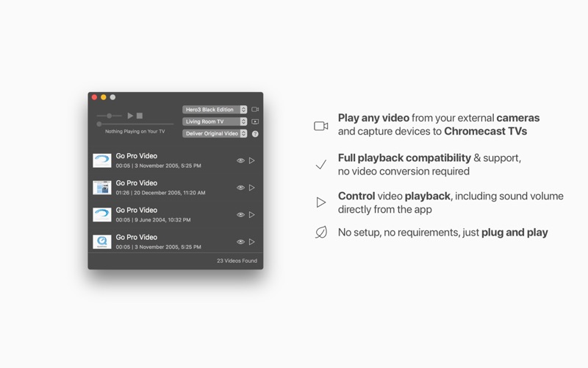This screenshot has width=588, height=368.
Task: Select the 9 June 2004 video's swirl thumbnail
Action: click(102, 214)
